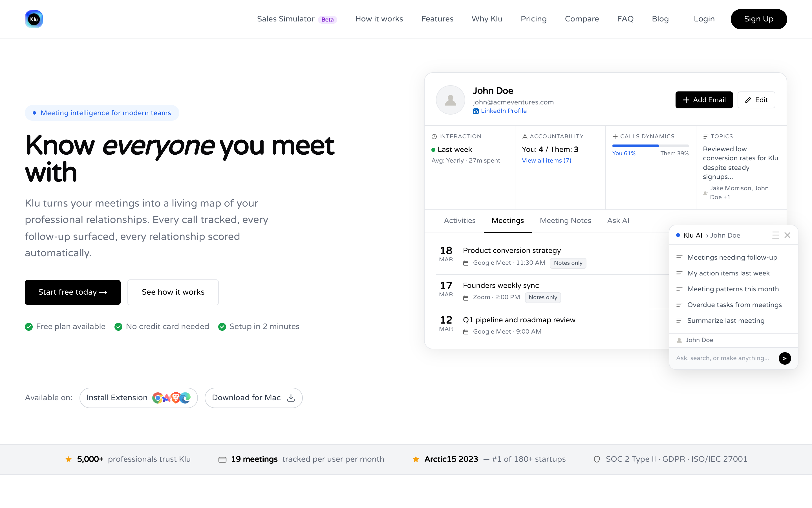This screenshot has height=508, width=812.
Task: Send the Klu AI message
Action: [x=785, y=358]
